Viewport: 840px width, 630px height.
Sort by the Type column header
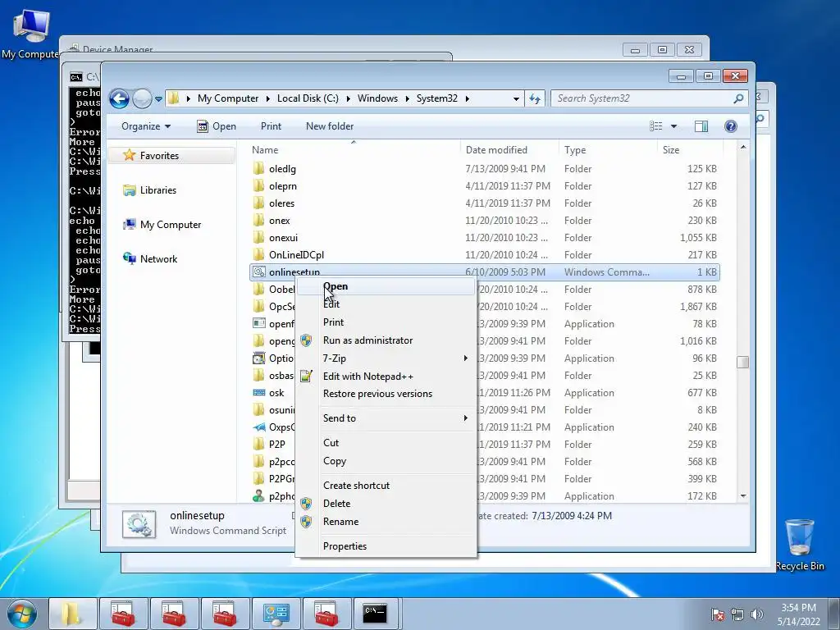tap(608, 150)
